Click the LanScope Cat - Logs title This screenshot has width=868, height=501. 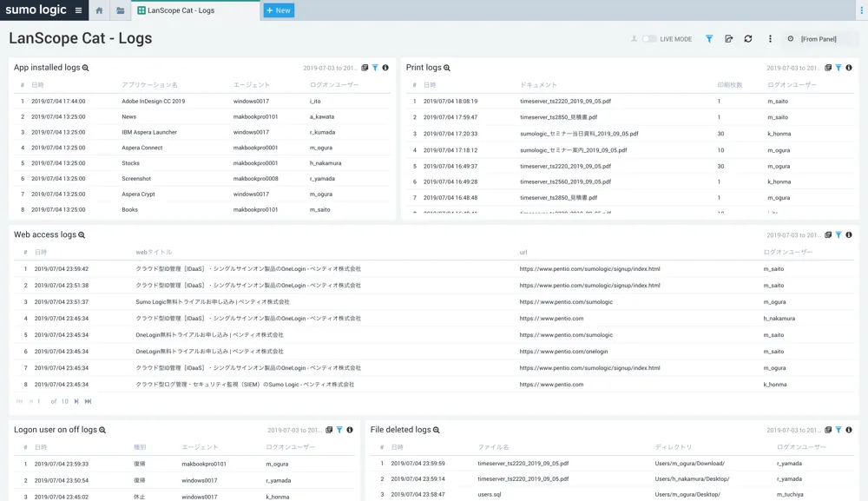click(x=80, y=38)
